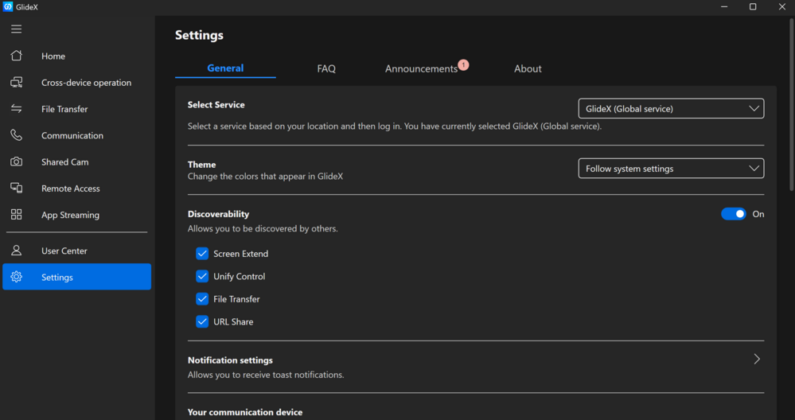Open the File Transfer arrows icon in the sidebar
Screen dimensions: 795x420
16,109
